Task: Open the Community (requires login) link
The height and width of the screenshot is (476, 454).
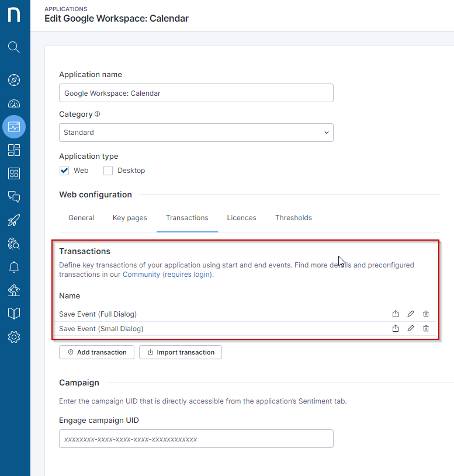Action: (167, 275)
